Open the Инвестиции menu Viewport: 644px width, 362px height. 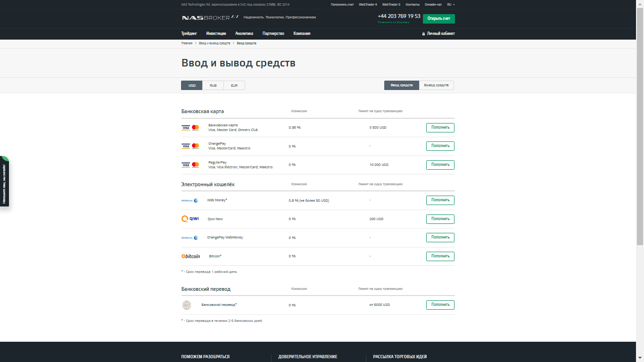(216, 33)
